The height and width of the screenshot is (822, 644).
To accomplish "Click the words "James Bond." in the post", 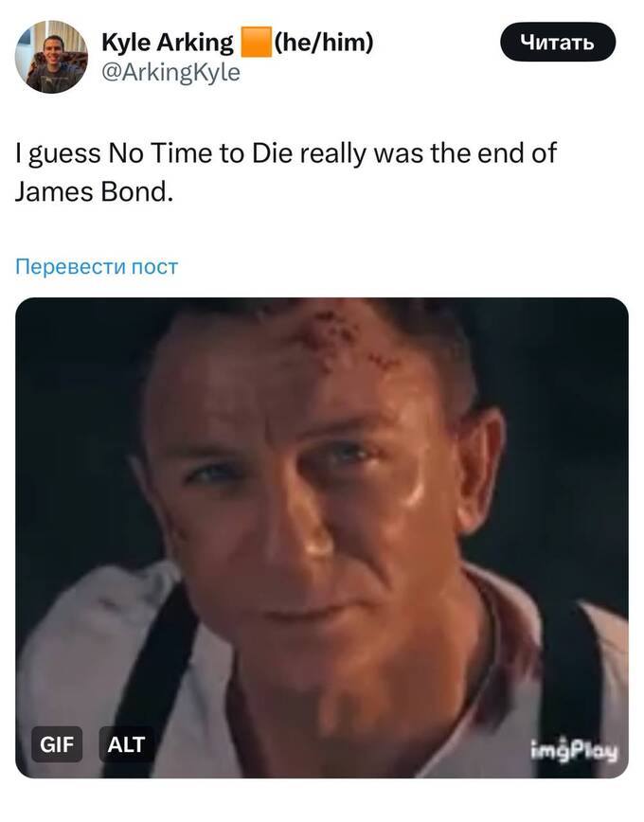I will [94, 192].
